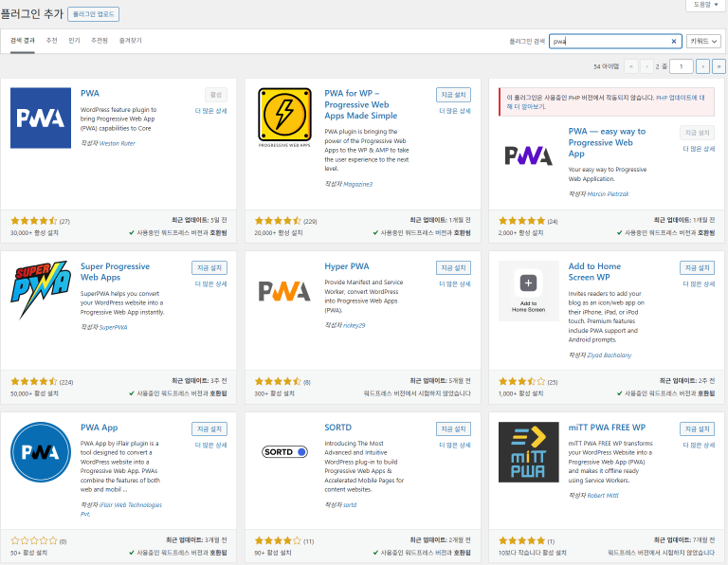Jump to the last results page arrow

719,66
